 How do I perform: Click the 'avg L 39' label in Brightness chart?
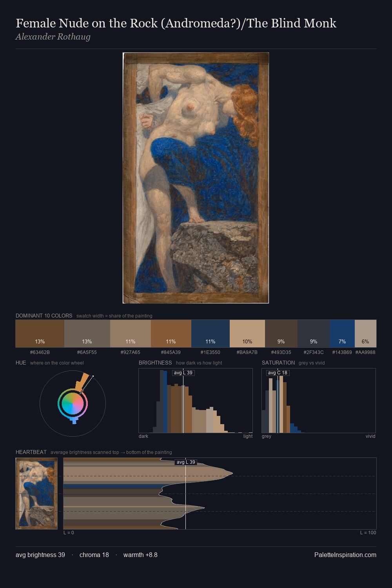click(x=183, y=373)
